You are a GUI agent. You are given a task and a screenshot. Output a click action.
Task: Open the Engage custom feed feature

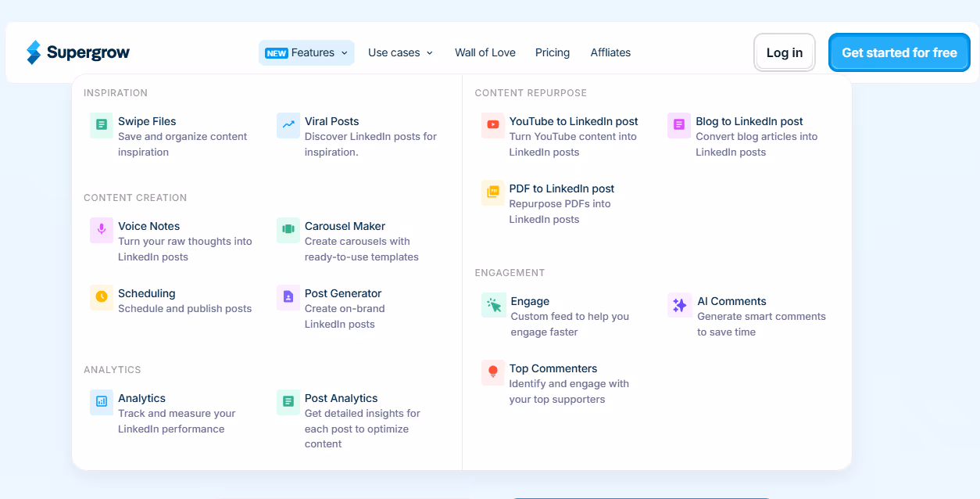(x=529, y=301)
